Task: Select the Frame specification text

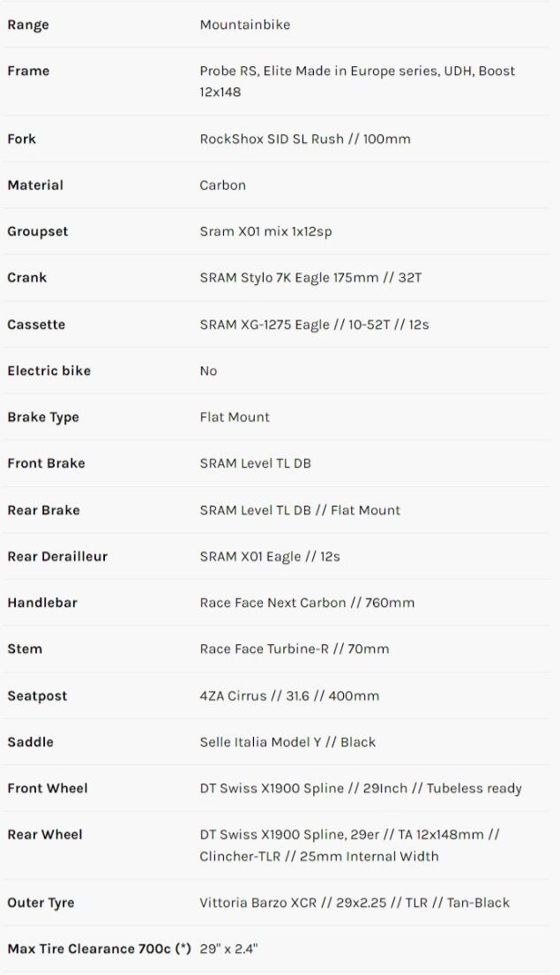Action: 357,81
